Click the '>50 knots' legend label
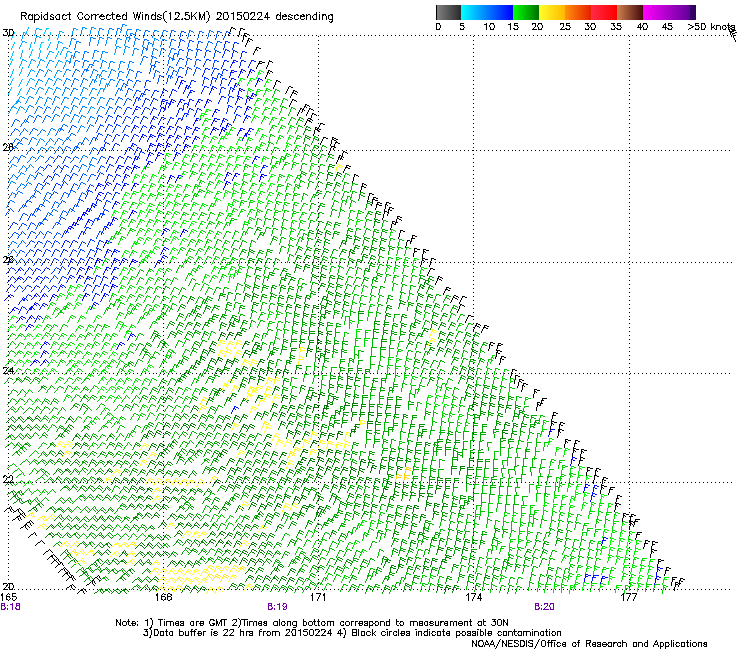Image resolution: width=740 pixels, height=650 pixels. click(711, 27)
